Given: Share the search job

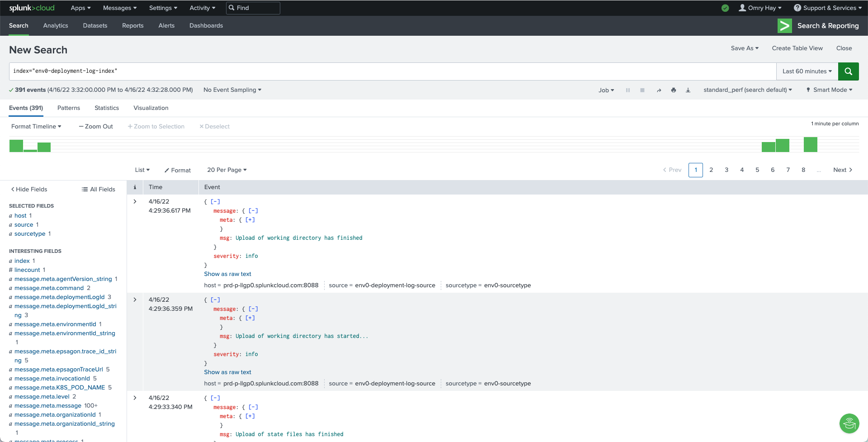Looking at the screenshot, I should 659,90.
